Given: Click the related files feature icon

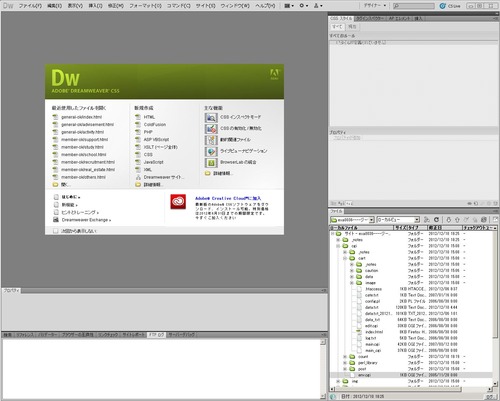Looking at the screenshot, I should coord(211,140).
